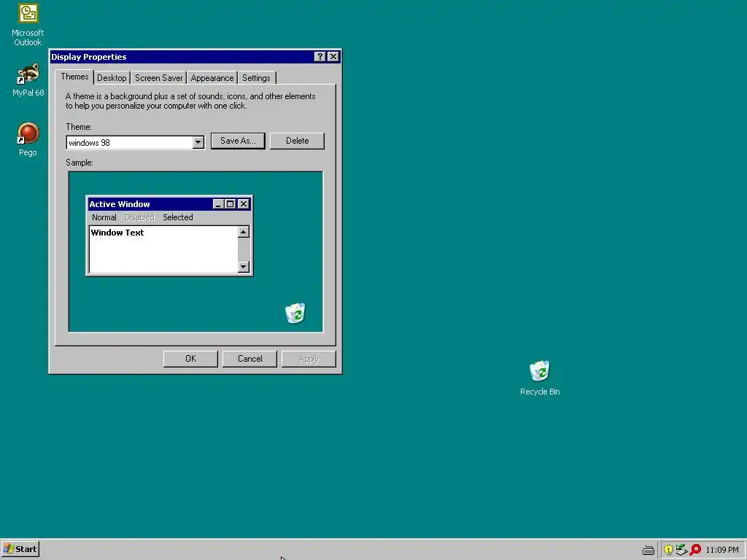Select the Pego desktop shortcut

click(x=28, y=139)
